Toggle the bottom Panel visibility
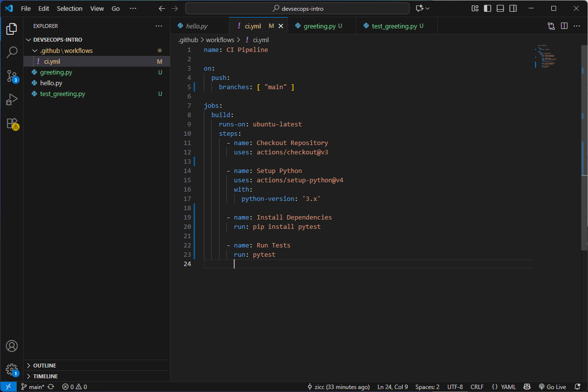The width and height of the screenshot is (588, 392). tap(500, 8)
